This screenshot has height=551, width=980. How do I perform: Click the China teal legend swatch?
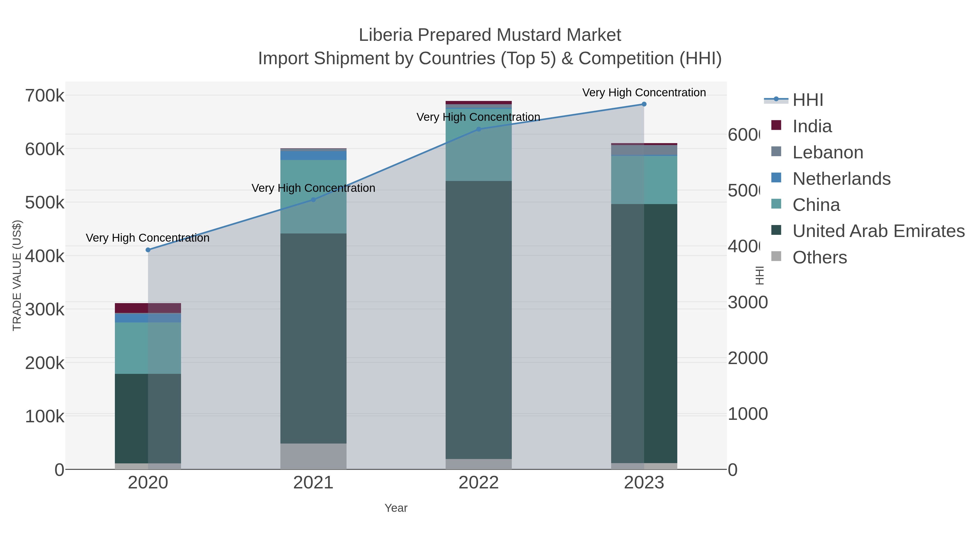tap(776, 204)
